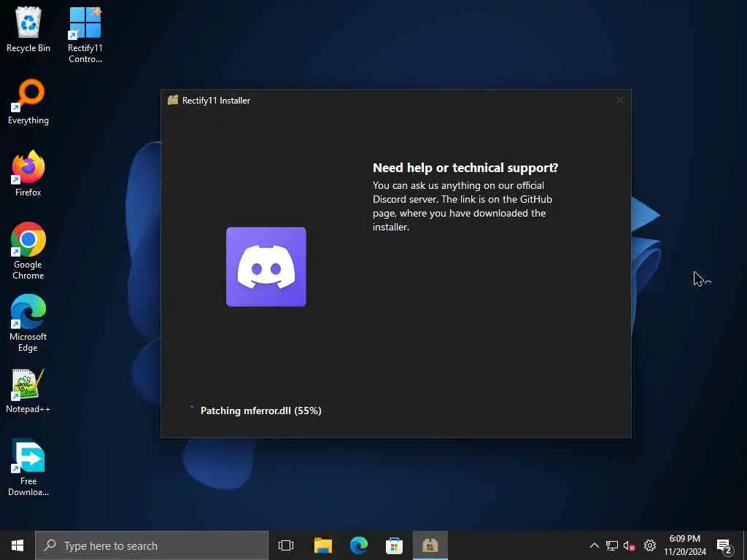The height and width of the screenshot is (560, 747).
Task: Select the Everything search desktop icon
Action: tap(28, 102)
